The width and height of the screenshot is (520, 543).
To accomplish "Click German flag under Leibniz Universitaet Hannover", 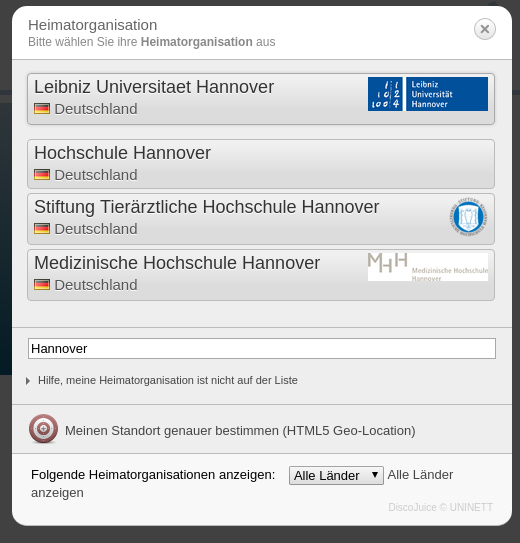I will (x=42, y=109).
